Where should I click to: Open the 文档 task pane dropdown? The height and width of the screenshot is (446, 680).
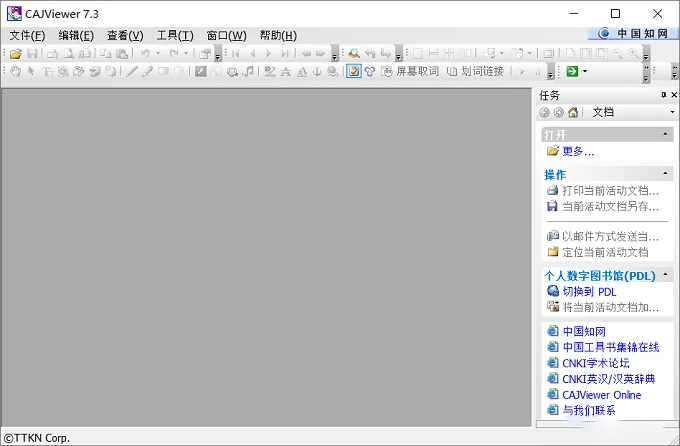672,113
